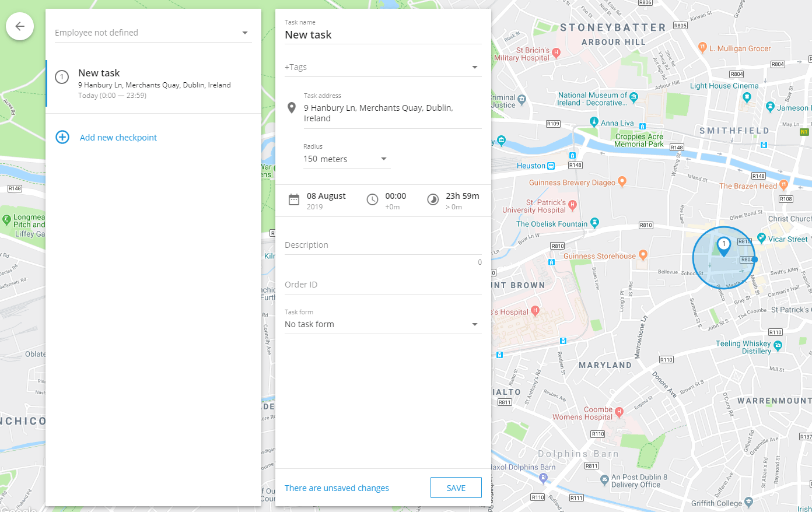
Task: Click the plus icon for new checkpoint
Action: coord(62,137)
